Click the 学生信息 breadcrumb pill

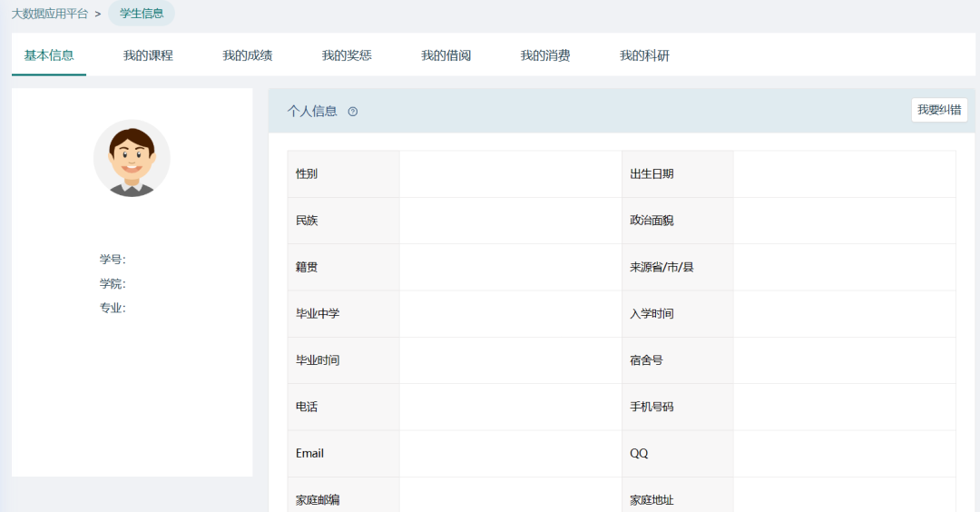point(142,14)
